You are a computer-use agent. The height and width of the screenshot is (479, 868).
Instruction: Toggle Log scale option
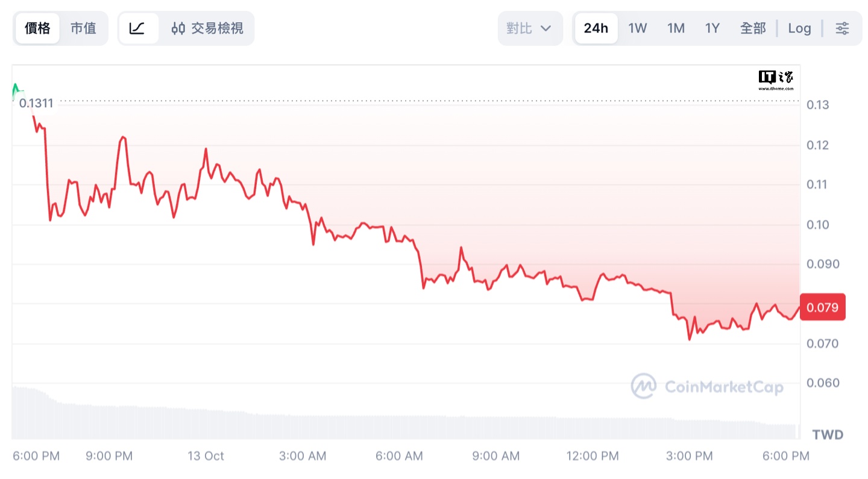pyautogui.click(x=799, y=28)
